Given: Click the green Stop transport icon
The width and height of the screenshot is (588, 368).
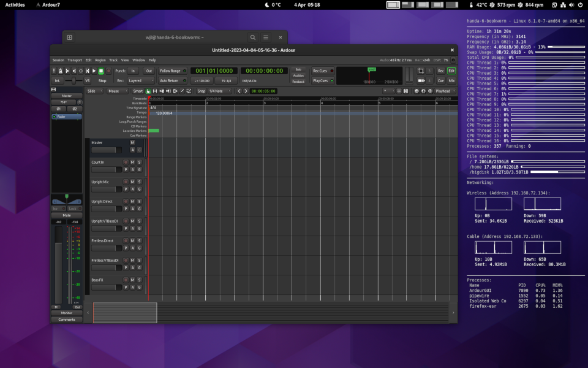Looking at the screenshot, I should pos(101,71).
